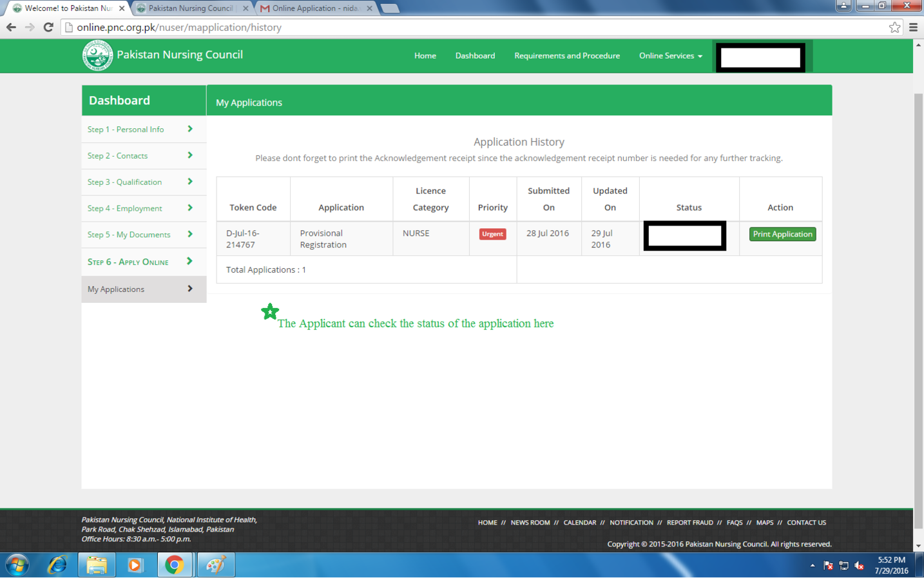Open Step 6 - Apply Online
The image size is (924, 580).
(128, 262)
